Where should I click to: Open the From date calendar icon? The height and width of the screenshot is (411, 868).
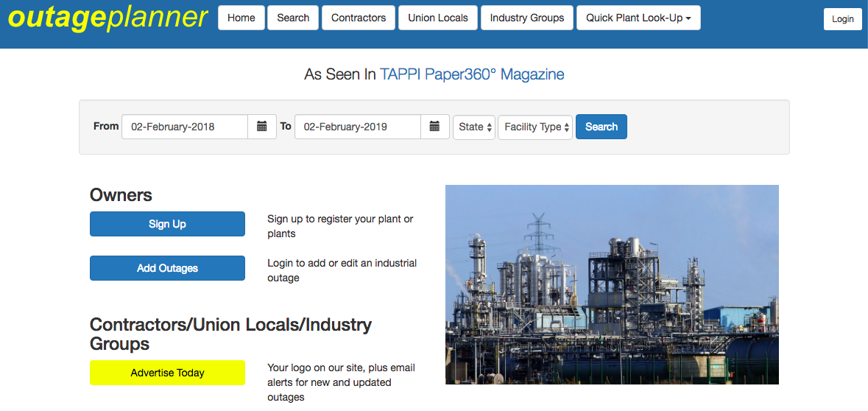[261, 127]
